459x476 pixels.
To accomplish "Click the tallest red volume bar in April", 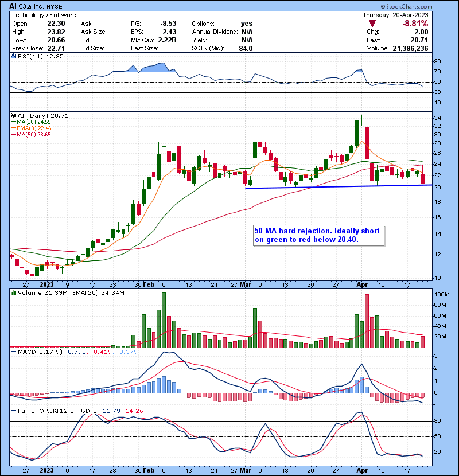I will pyautogui.click(x=367, y=321).
